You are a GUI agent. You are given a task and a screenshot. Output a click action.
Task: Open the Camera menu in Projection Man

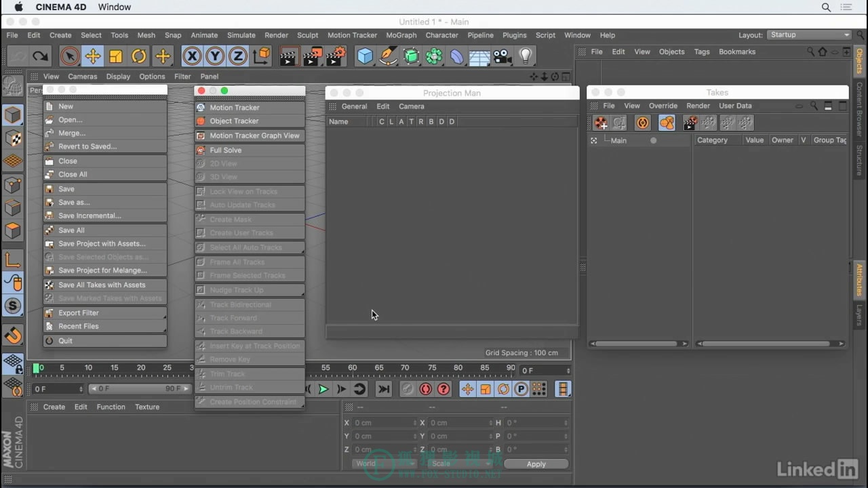(411, 106)
